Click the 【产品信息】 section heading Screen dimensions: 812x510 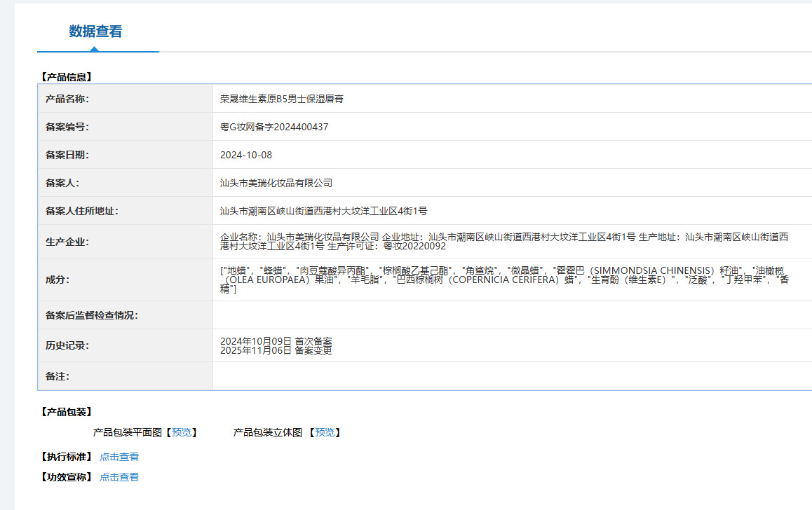[67, 77]
